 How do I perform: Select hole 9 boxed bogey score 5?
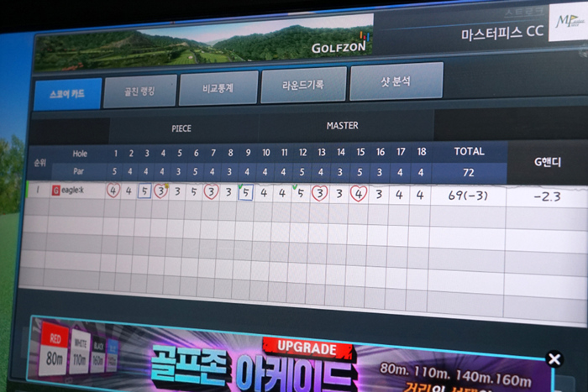coord(245,192)
